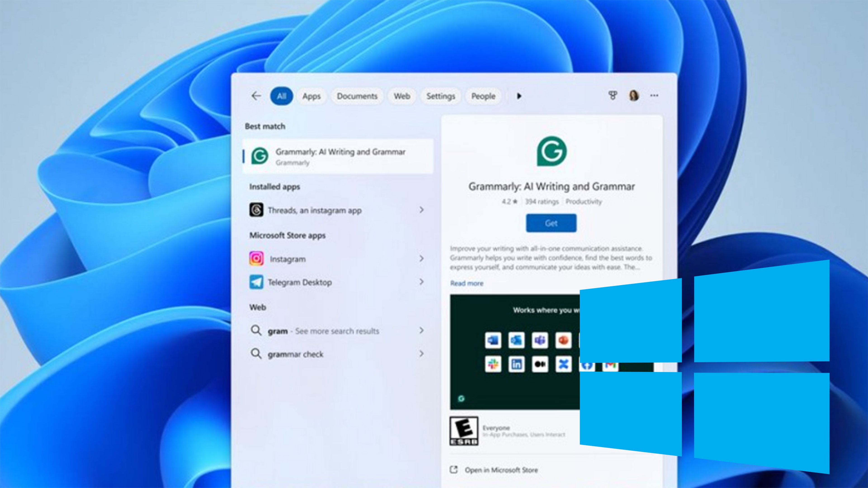Expand the Telegram Desktop result chevron
Viewport: 868px width, 488px height.
tap(421, 282)
